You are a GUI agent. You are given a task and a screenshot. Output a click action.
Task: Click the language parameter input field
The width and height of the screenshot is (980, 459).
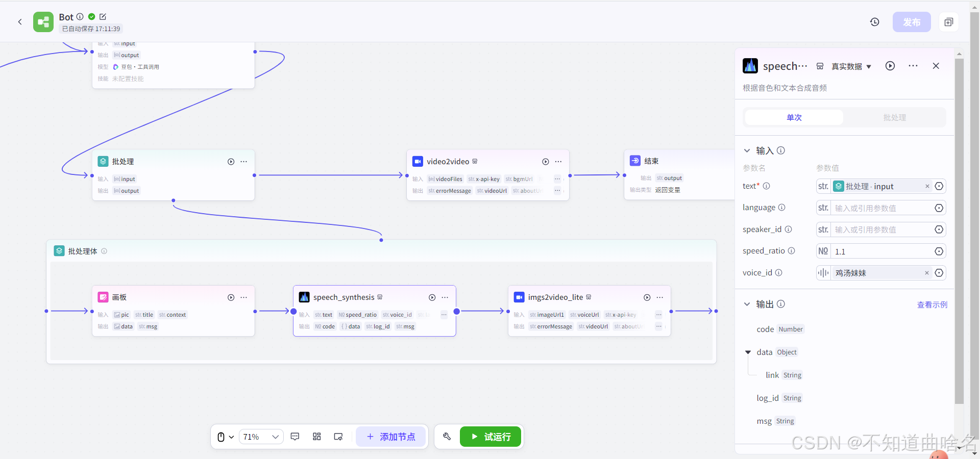(x=881, y=208)
